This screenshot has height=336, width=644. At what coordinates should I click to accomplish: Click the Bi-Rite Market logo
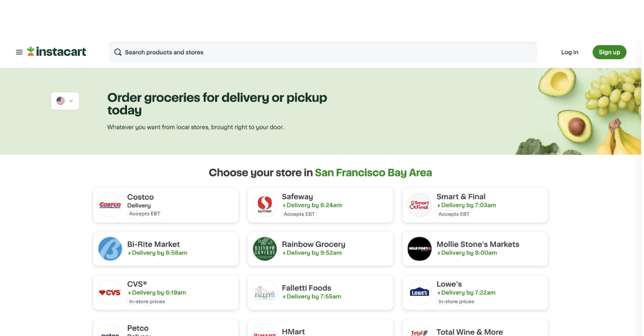tap(110, 249)
